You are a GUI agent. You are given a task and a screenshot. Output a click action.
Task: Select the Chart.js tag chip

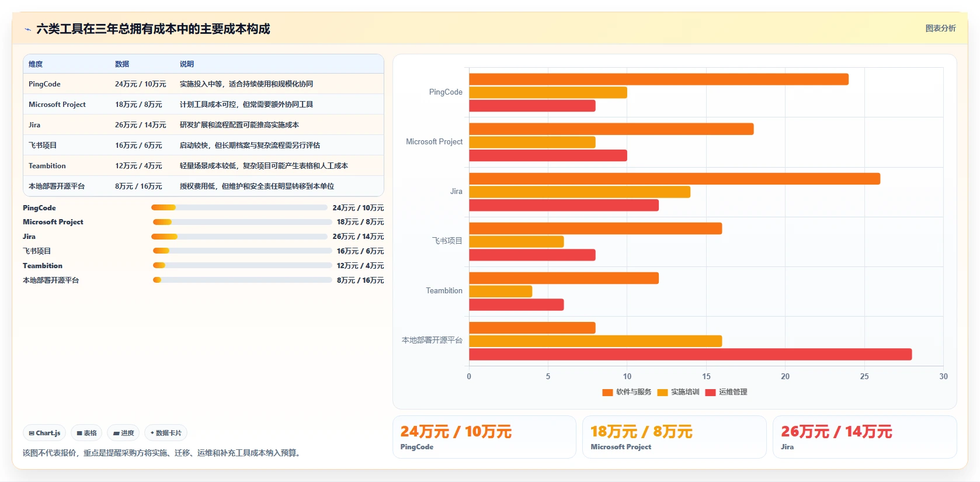pos(44,433)
